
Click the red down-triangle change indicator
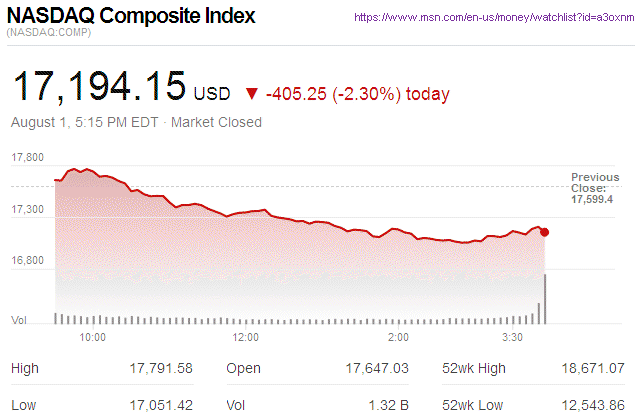[251, 94]
